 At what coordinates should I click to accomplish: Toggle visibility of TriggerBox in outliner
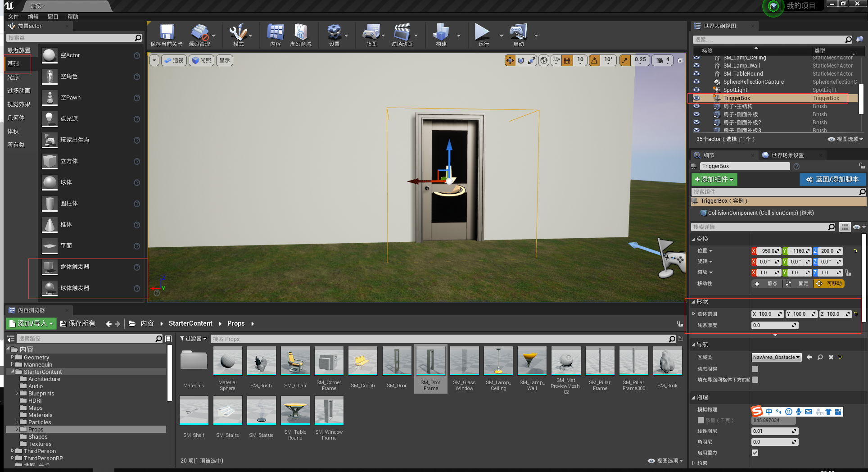(x=696, y=98)
